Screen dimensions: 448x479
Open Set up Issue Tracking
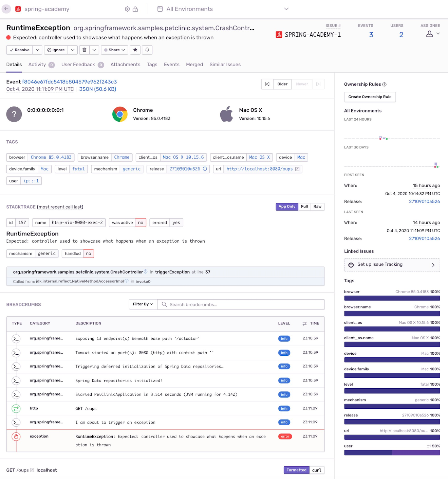coord(392,265)
